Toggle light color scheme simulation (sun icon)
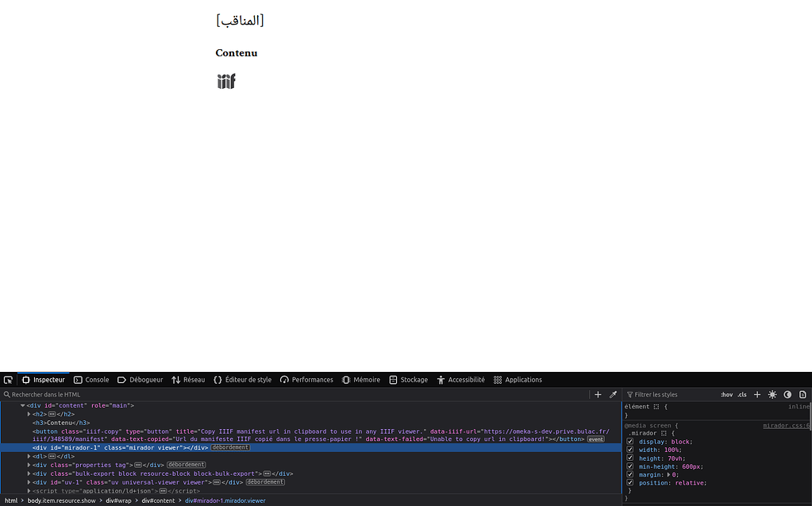The image size is (812, 506). (x=772, y=394)
